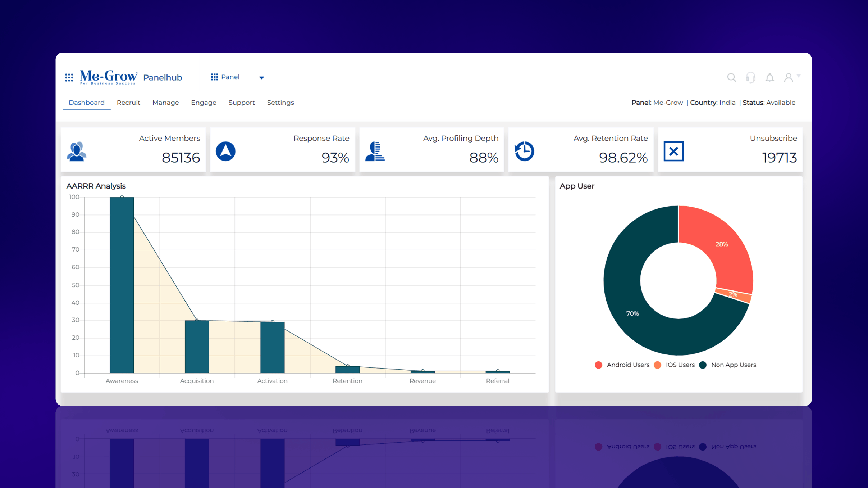Screen dimensions: 868x488
Task: Open the Settings tab
Action: coord(280,103)
